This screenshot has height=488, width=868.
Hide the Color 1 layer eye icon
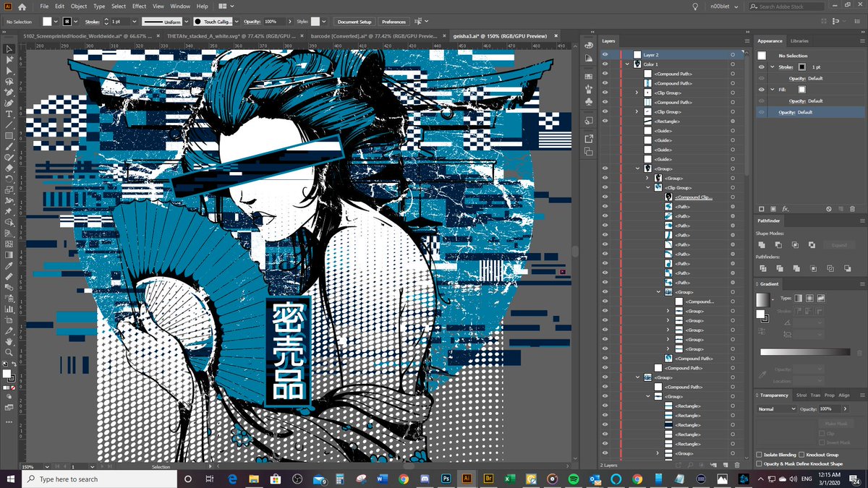pyautogui.click(x=605, y=64)
